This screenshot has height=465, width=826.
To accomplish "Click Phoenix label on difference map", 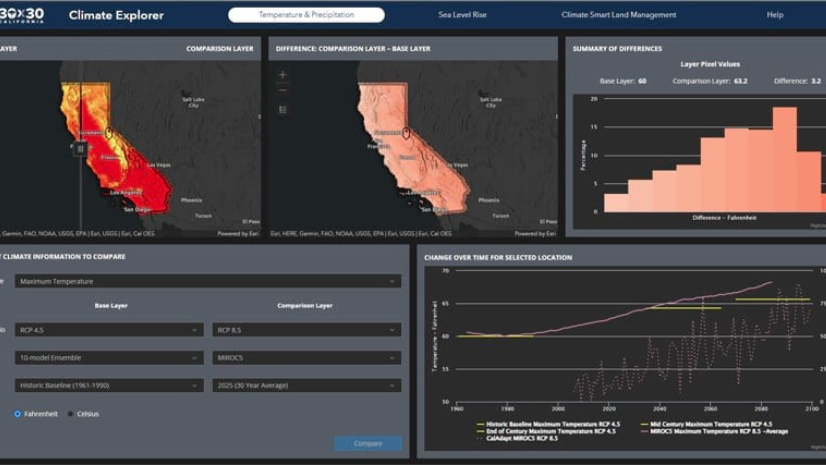I will pyautogui.click(x=488, y=200).
